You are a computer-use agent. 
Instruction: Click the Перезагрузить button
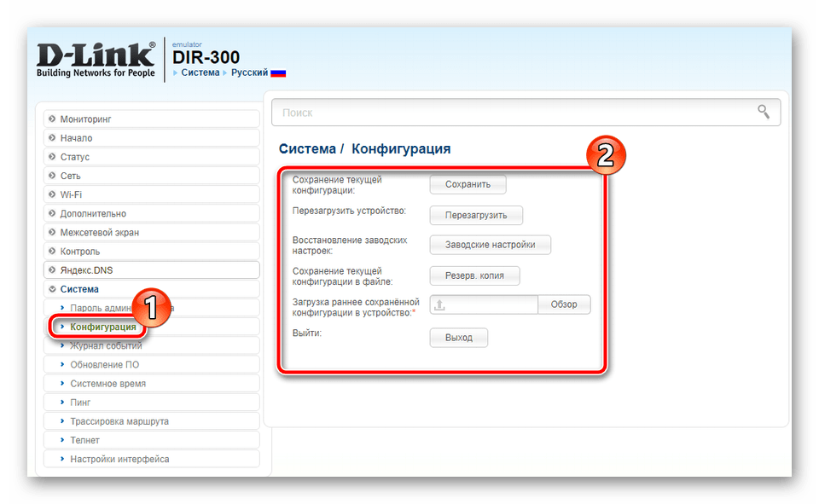point(476,215)
